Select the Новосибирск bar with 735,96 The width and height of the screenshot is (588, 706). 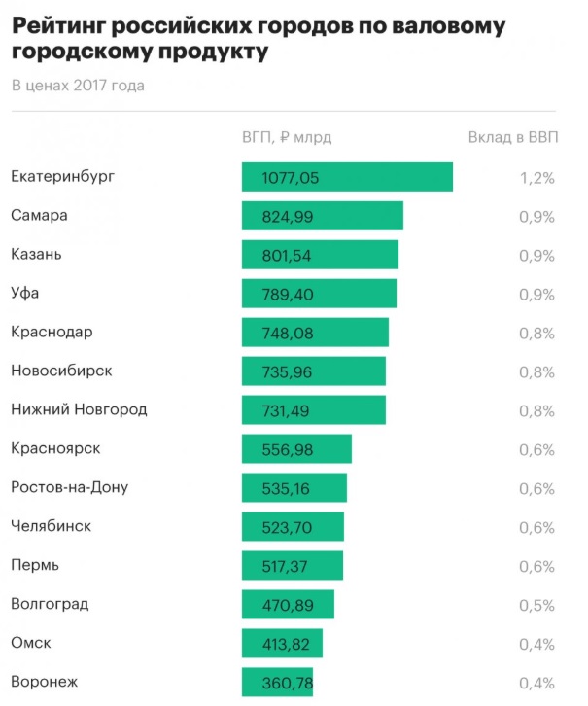tap(313, 371)
